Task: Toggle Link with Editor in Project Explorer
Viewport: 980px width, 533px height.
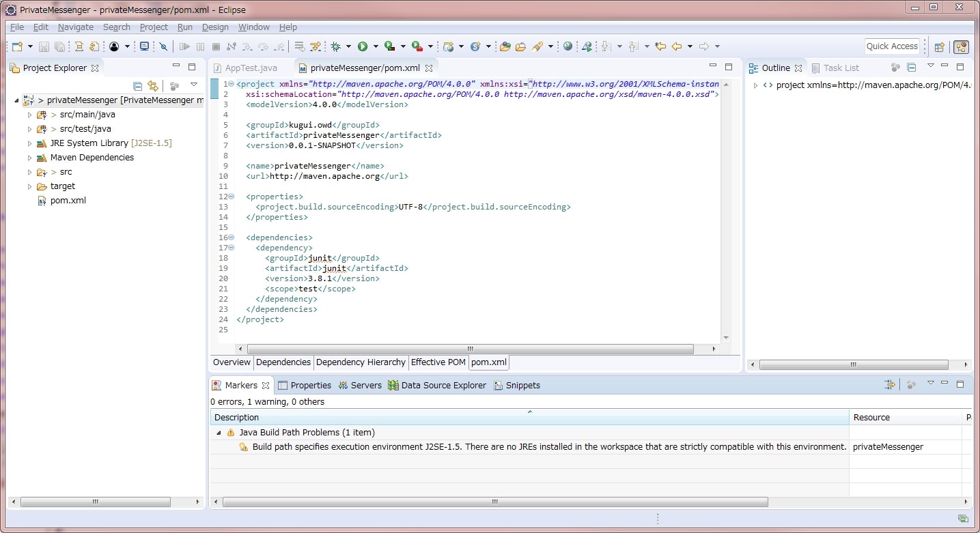Action: click(153, 86)
